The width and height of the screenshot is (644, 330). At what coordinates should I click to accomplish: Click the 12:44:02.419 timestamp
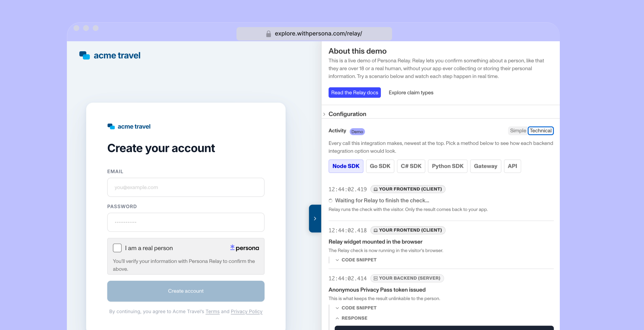tap(348, 189)
